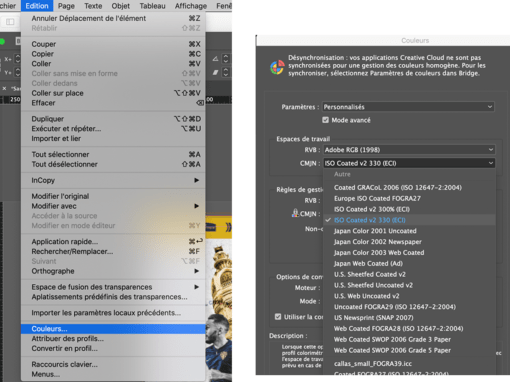Screen dimensions: 510x382
Task: Select Japan Web Coated (Ad)
Action: point(409,263)
